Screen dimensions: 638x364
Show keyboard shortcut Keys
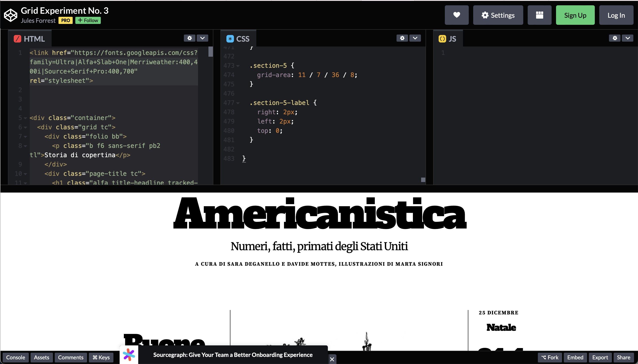point(101,358)
